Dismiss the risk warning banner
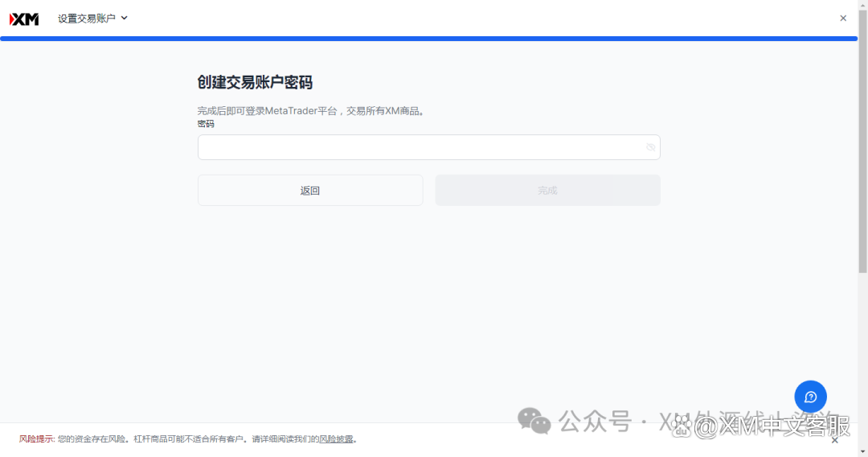Image resolution: width=868 pixels, height=457 pixels. [835, 440]
